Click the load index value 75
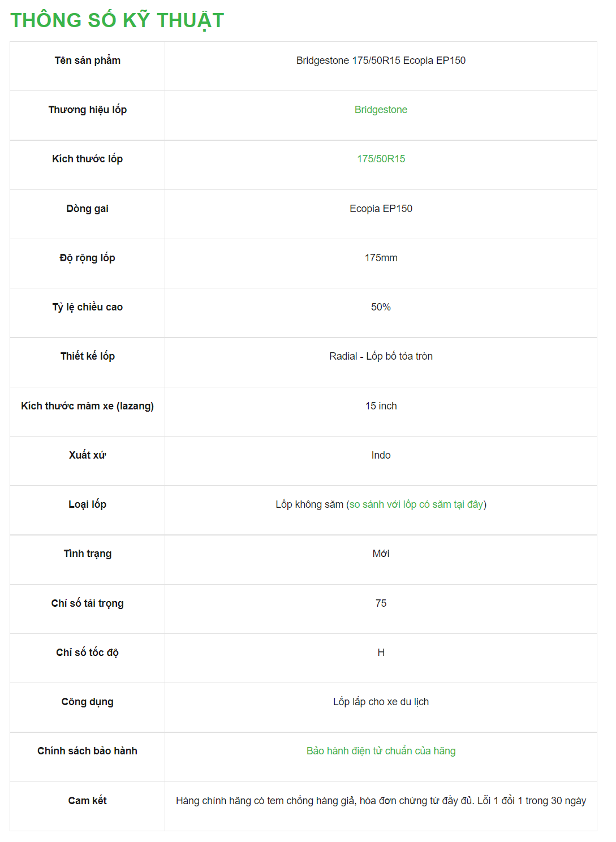 381,603
